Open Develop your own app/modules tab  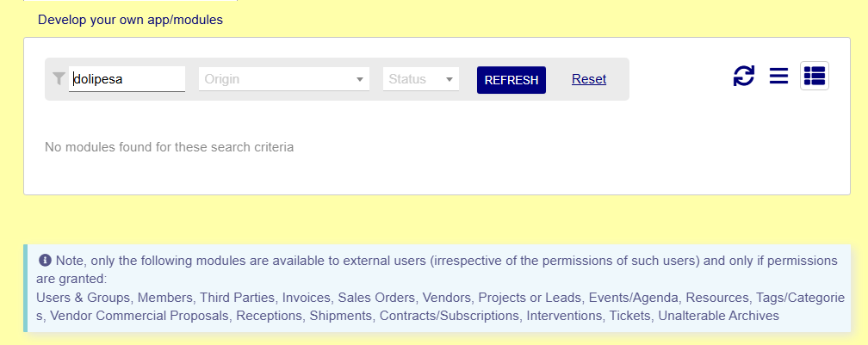(130, 20)
